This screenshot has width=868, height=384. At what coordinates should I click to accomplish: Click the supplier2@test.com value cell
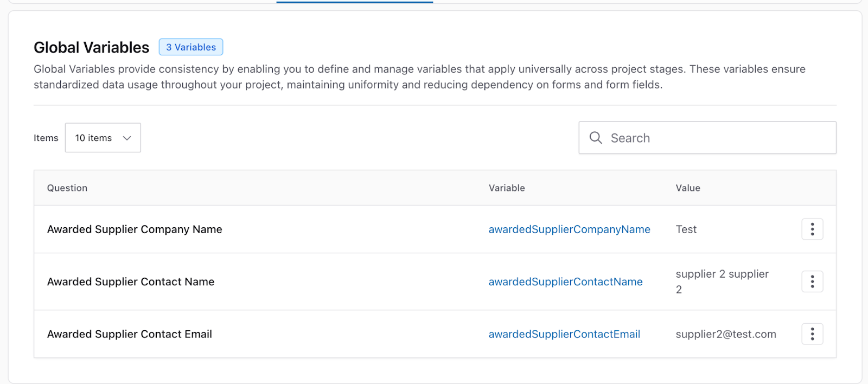726,334
